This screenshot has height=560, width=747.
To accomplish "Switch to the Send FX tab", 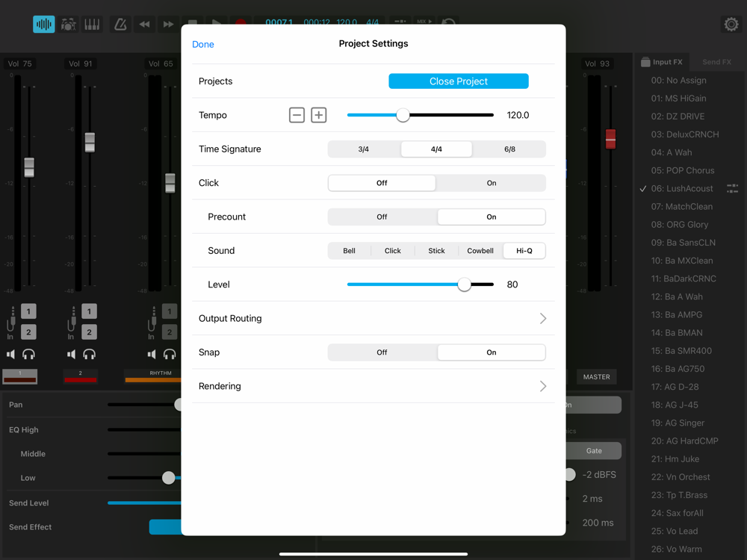I will tap(716, 62).
